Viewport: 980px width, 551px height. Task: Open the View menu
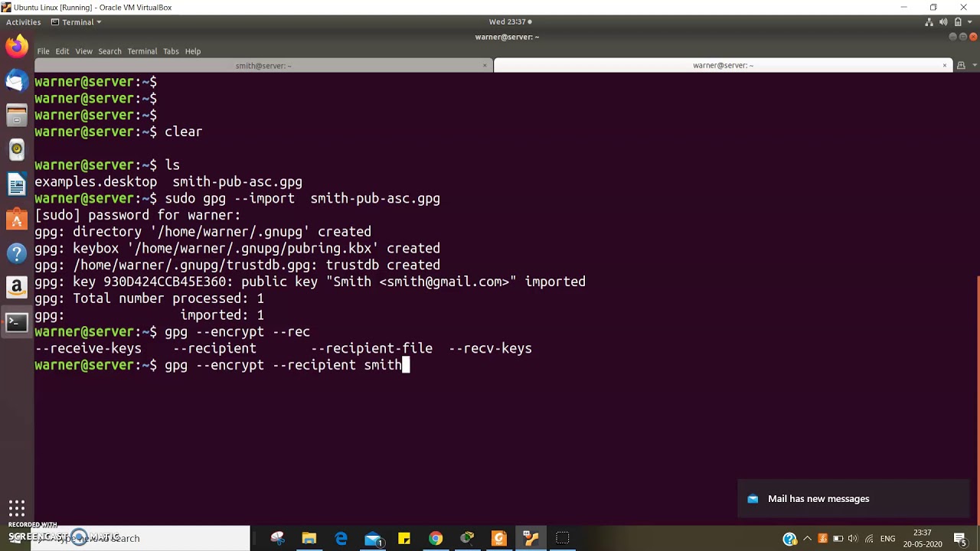83,51
